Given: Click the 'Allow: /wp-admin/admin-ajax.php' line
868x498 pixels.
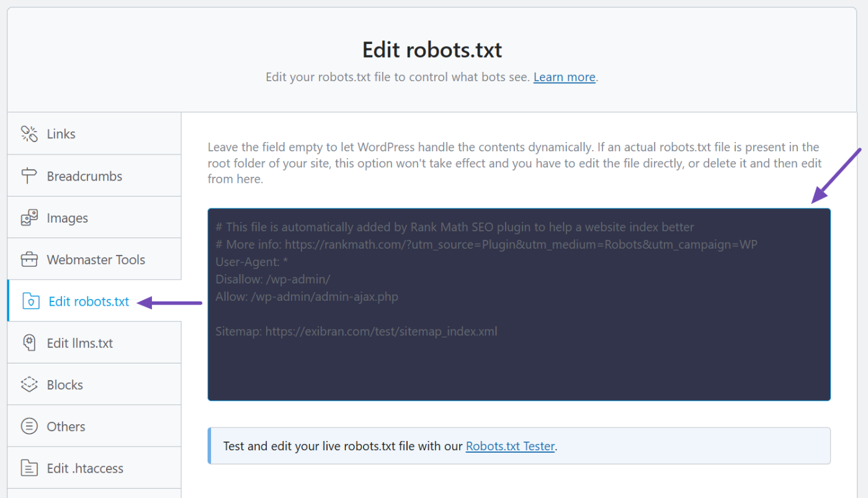Looking at the screenshot, I should click(x=306, y=296).
